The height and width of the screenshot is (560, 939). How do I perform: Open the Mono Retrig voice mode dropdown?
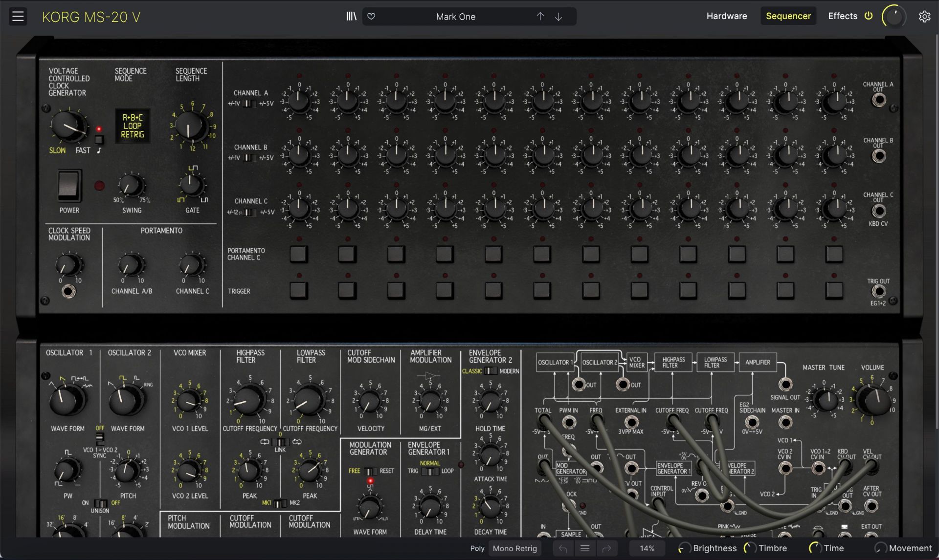(x=514, y=548)
